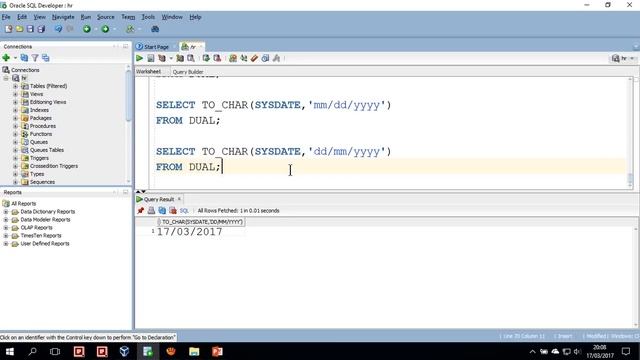Click the Commit icon in worksheet toolbar

(x=206, y=58)
